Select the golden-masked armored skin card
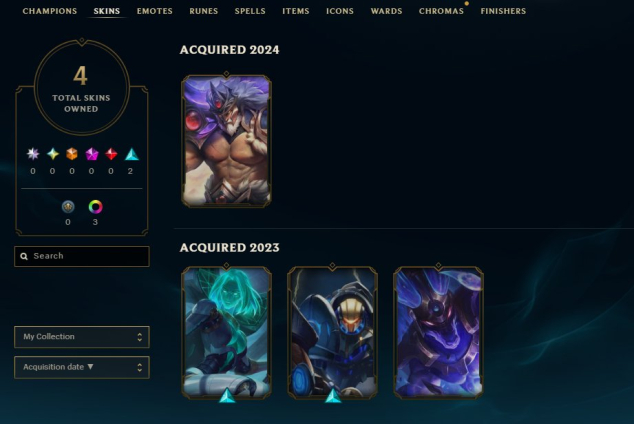Image resolution: width=634 pixels, height=424 pixels. click(332, 332)
